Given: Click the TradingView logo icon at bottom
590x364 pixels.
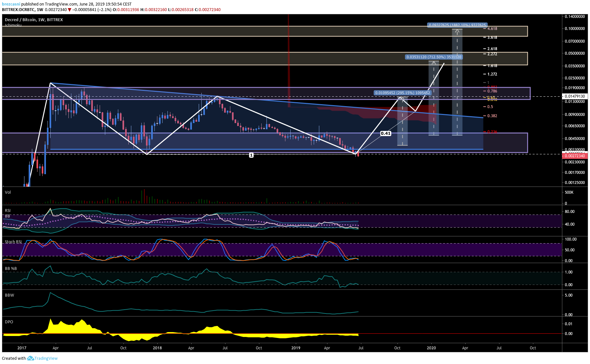Looking at the screenshot, I should click(x=30, y=358).
